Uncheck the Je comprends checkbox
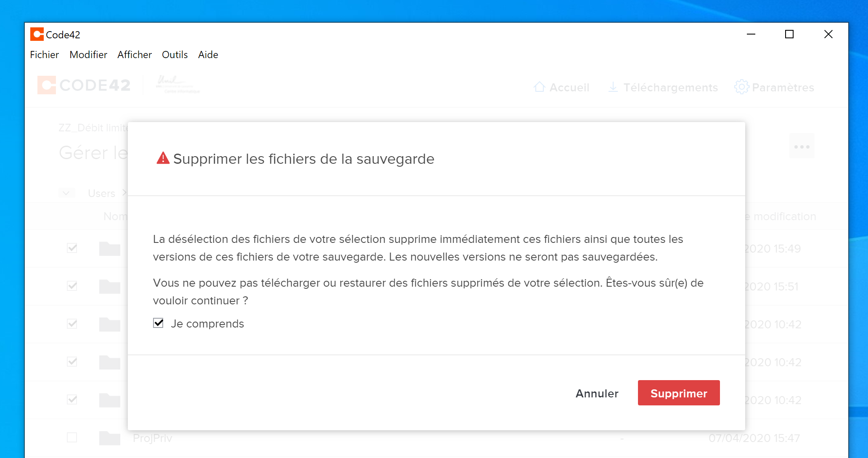 [x=159, y=323]
